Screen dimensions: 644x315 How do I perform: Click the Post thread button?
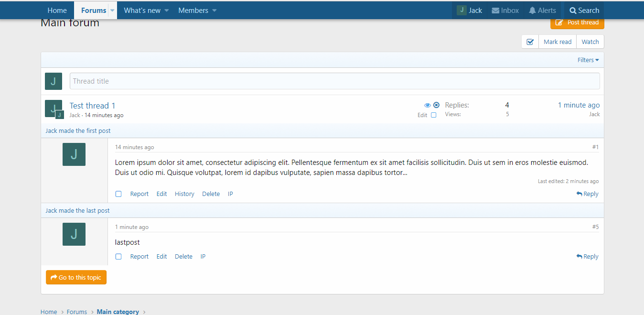[577, 22]
